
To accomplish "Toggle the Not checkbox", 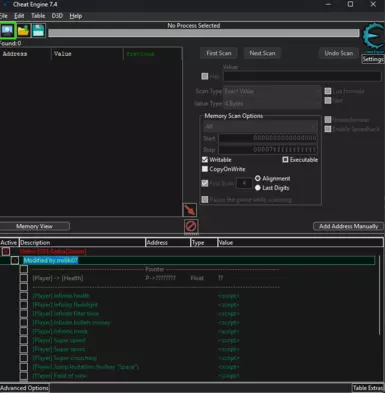I will tap(328, 100).
